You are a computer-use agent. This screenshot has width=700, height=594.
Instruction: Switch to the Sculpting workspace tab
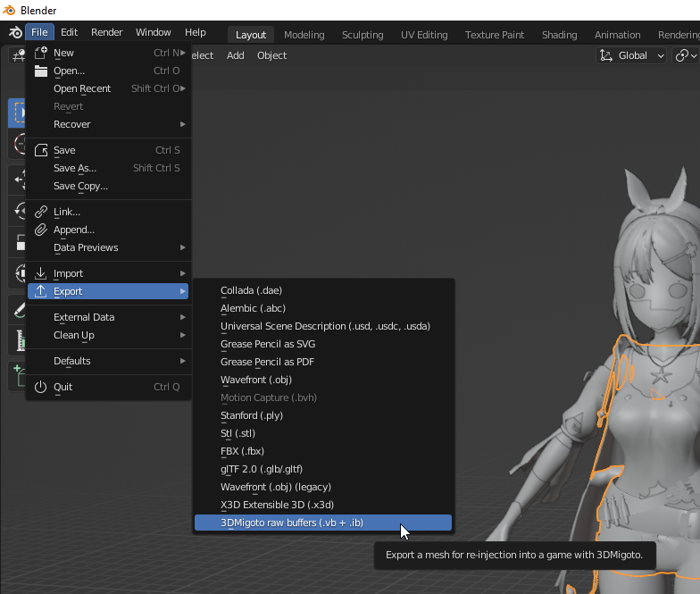362,35
